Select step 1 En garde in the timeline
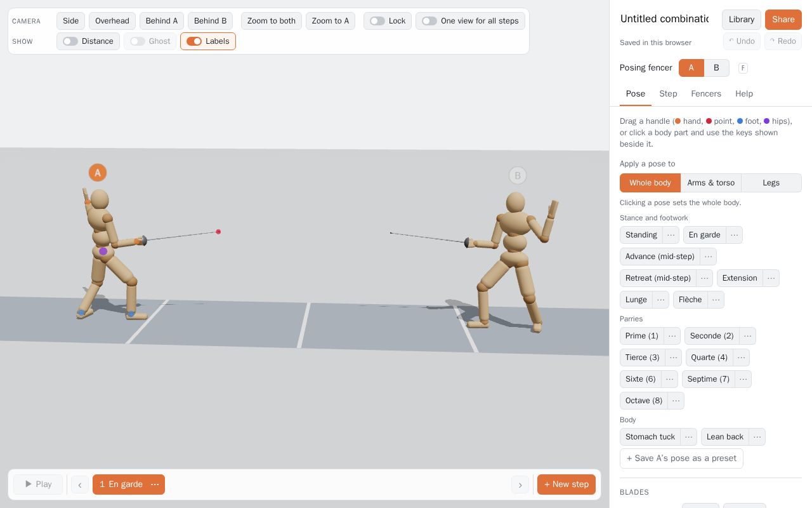Viewport: 812px width, 508px height. coord(121,485)
